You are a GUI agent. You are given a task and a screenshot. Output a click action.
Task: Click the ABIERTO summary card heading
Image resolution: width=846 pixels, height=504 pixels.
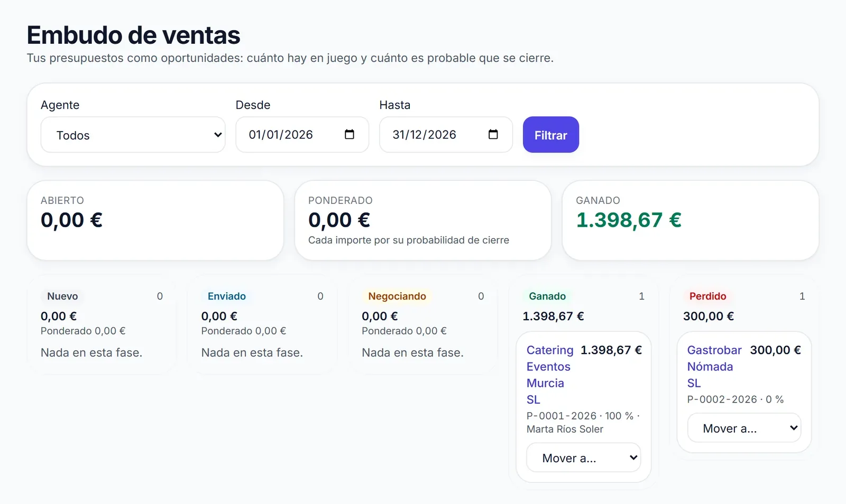tap(62, 200)
